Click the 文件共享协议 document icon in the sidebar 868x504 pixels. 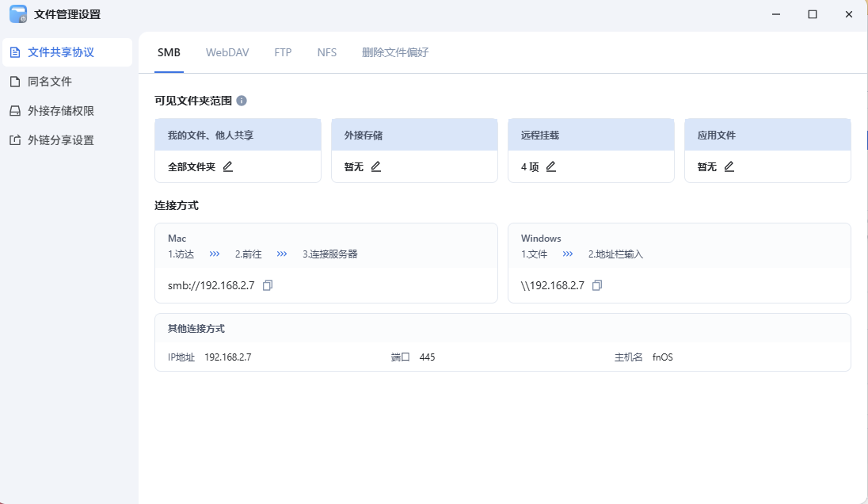pyautogui.click(x=16, y=52)
